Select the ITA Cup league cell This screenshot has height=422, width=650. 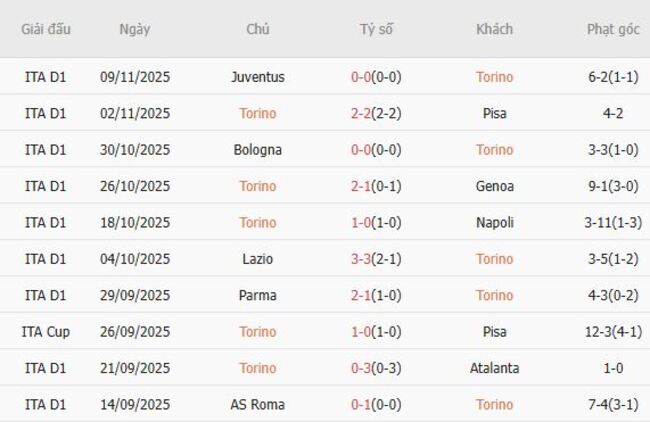[45, 332]
